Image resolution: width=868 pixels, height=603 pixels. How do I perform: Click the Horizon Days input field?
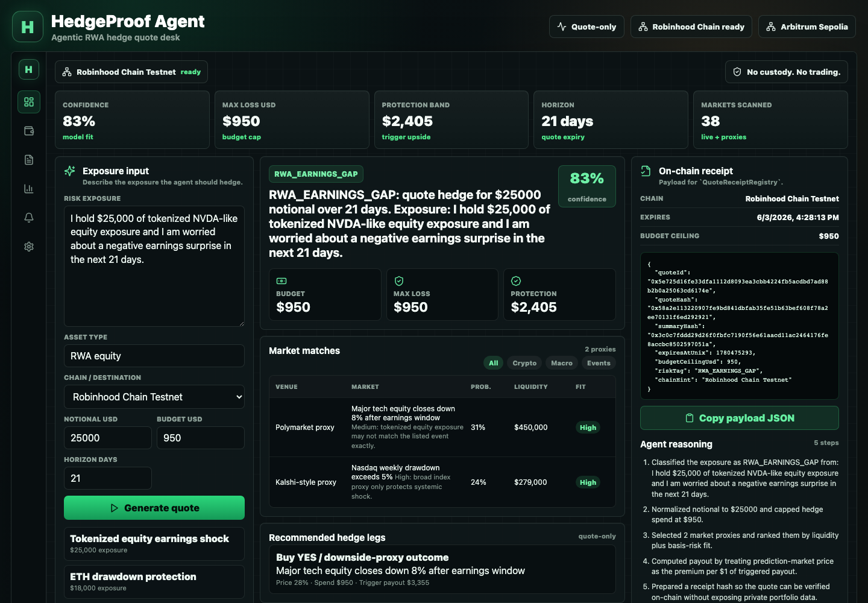108,478
